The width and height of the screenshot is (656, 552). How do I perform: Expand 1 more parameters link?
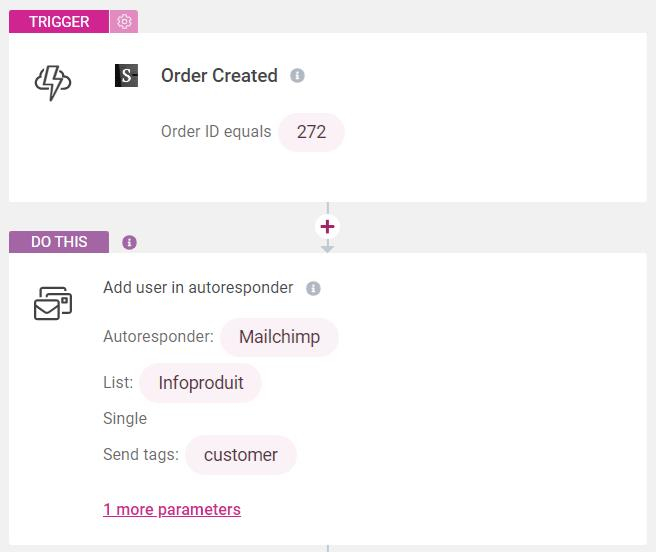tap(172, 510)
